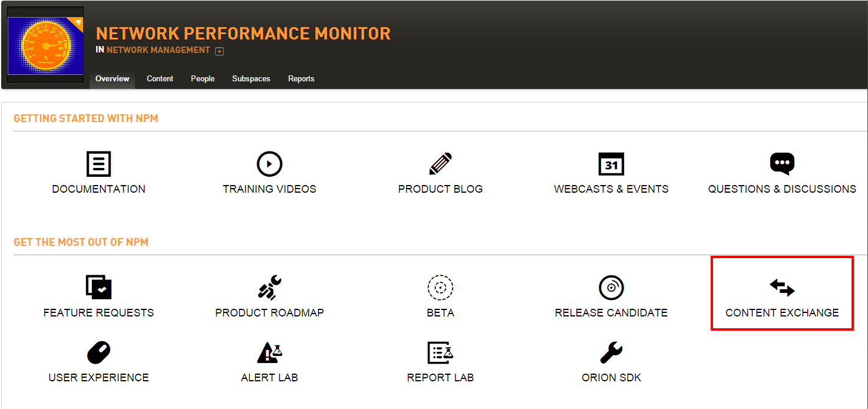Click the Content Exchange arrows icon
The image size is (868, 409).
tap(782, 288)
